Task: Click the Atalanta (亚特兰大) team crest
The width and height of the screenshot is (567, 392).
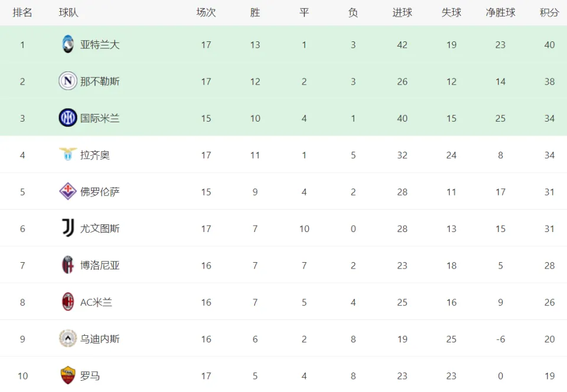Action: [x=67, y=44]
